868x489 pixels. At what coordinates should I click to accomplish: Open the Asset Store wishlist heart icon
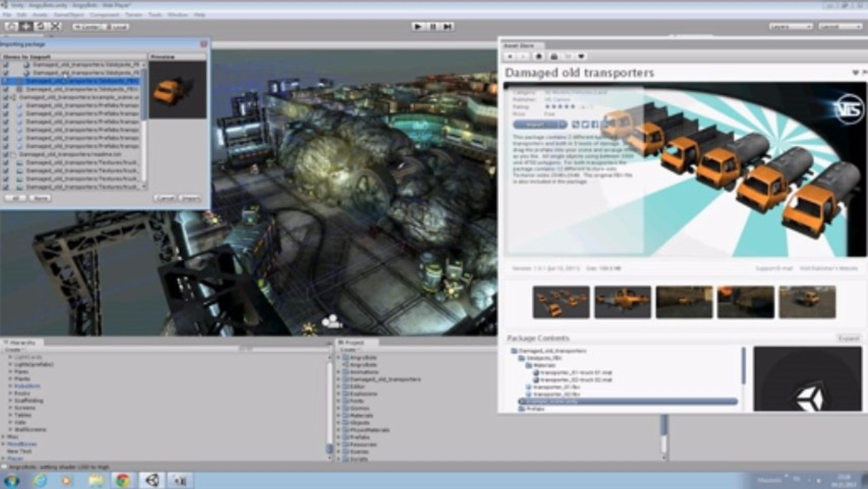click(x=582, y=56)
